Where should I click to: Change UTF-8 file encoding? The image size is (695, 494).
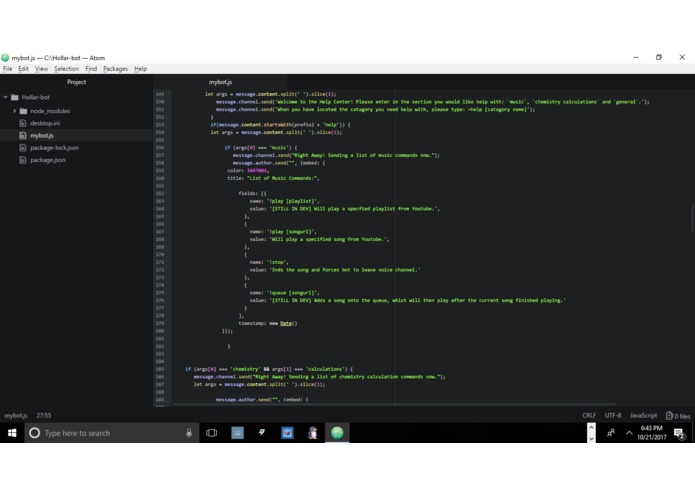pos(613,416)
